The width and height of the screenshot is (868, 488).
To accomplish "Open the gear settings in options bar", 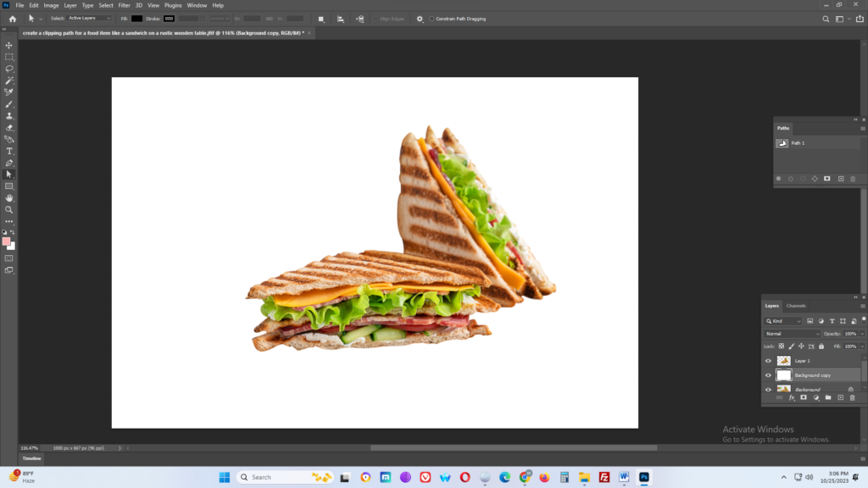I will tap(420, 19).
